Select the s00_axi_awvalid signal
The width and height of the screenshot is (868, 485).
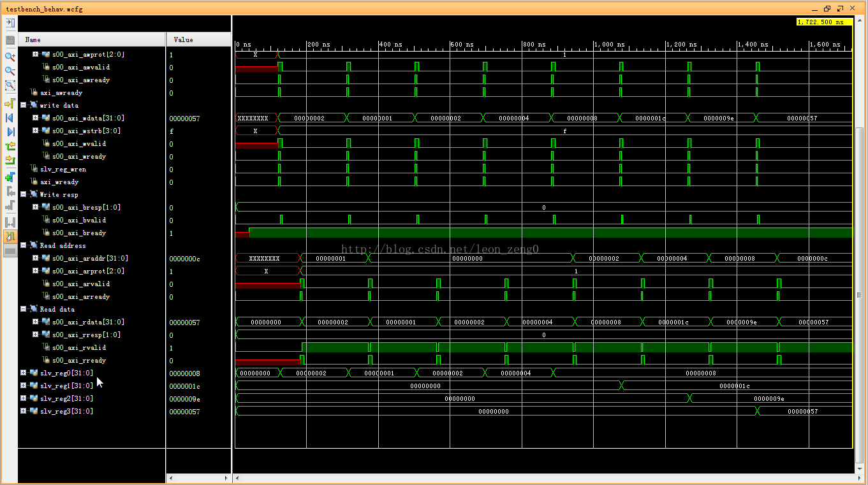(81, 68)
